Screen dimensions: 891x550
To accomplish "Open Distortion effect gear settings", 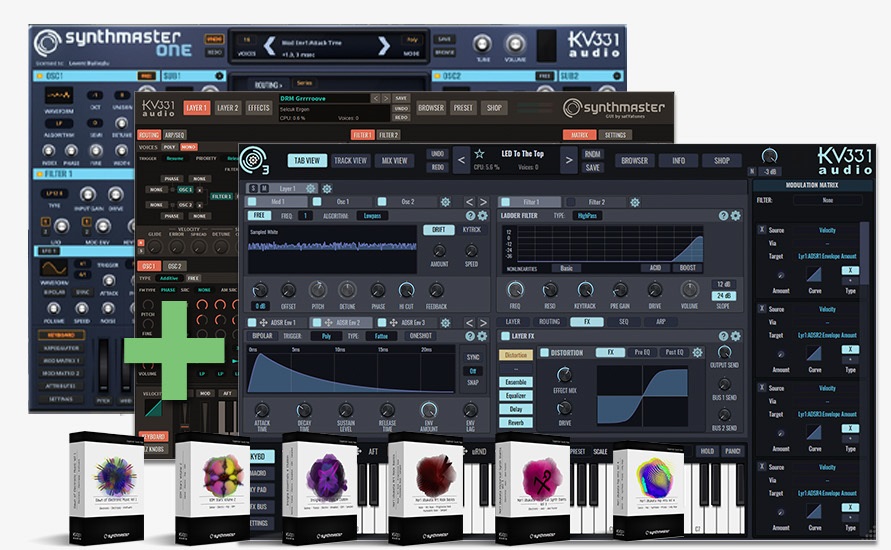I will (698, 352).
